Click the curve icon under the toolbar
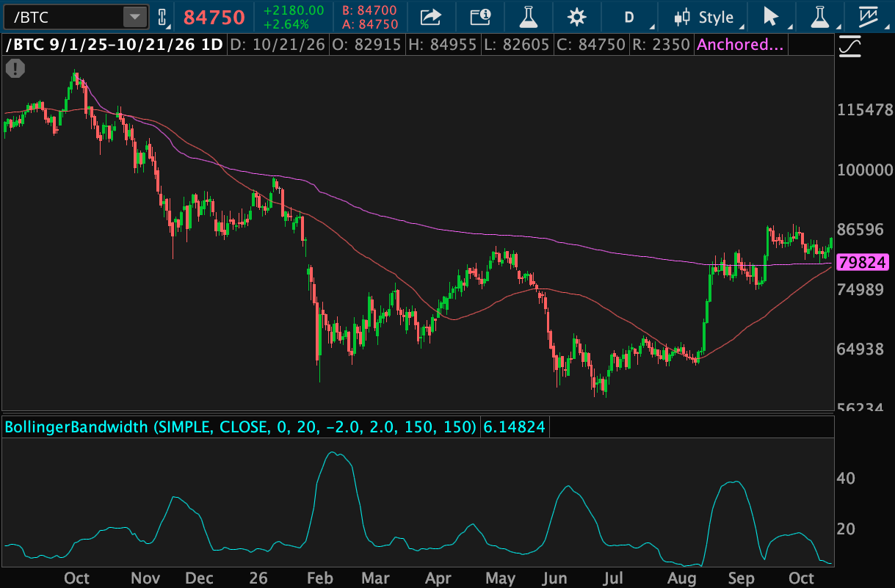895x588 pixels. [x=850, y=47]
